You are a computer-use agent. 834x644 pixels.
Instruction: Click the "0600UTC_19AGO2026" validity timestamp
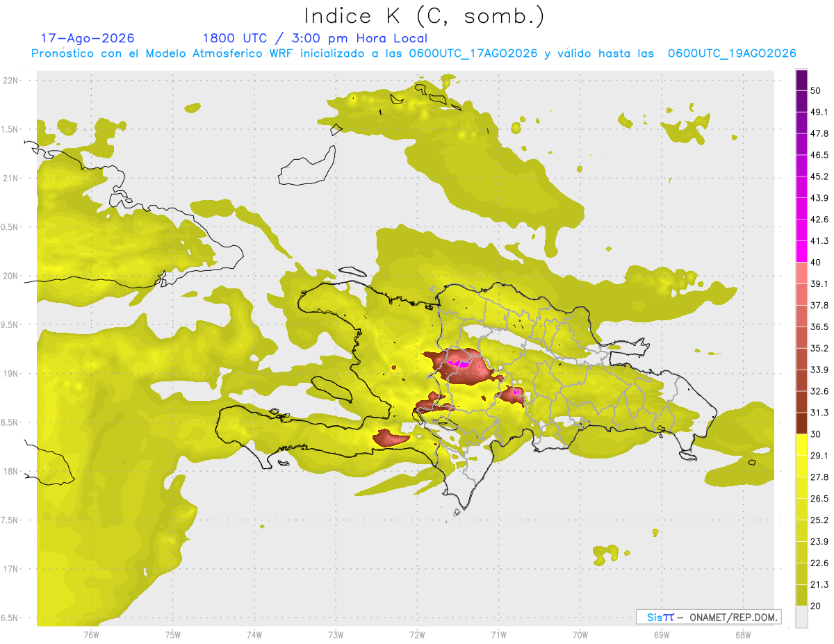point(732,53)
